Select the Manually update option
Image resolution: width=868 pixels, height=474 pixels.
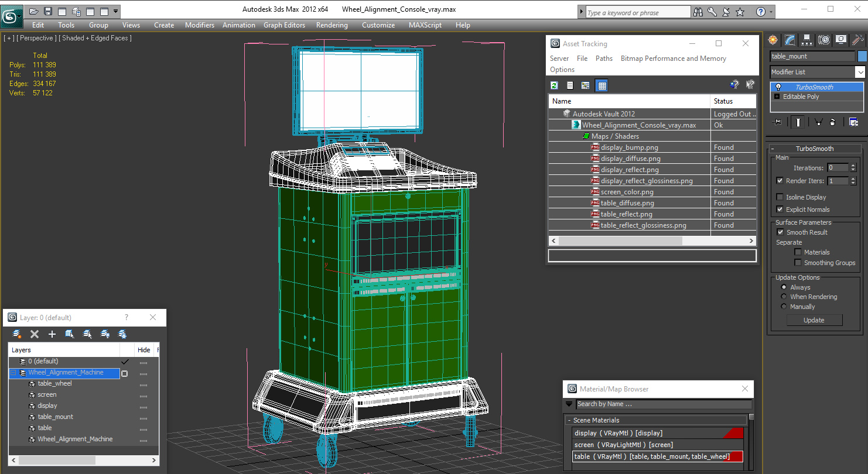tap(784, 307)
